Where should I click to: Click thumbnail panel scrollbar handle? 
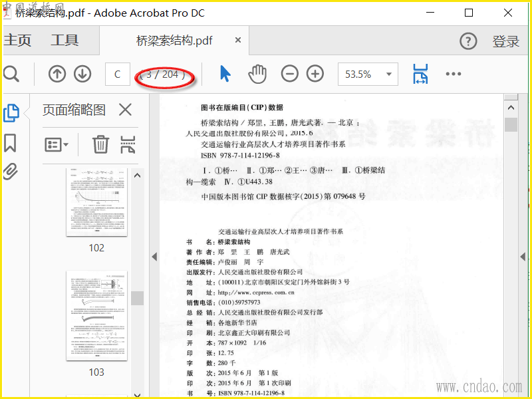pos(138,298)
